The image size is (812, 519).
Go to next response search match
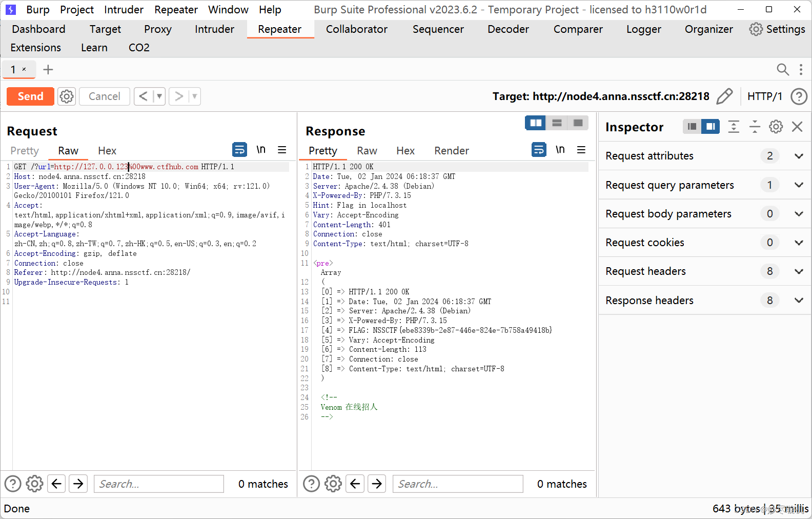(x=377, y=484)
